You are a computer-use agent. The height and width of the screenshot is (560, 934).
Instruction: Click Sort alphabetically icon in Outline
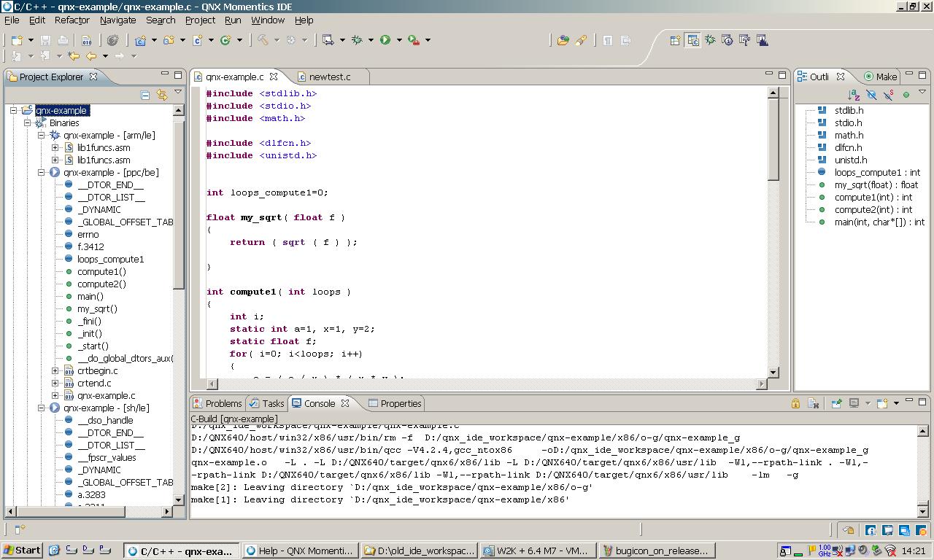point(854,95)
